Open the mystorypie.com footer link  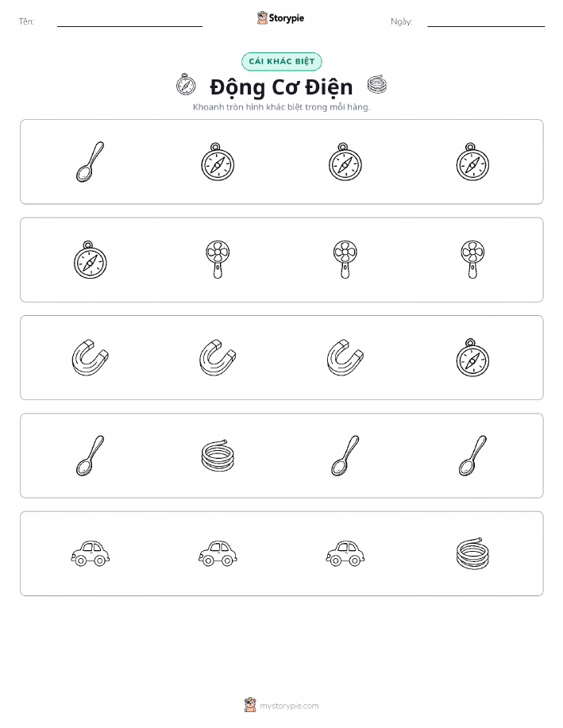(289, 706)
